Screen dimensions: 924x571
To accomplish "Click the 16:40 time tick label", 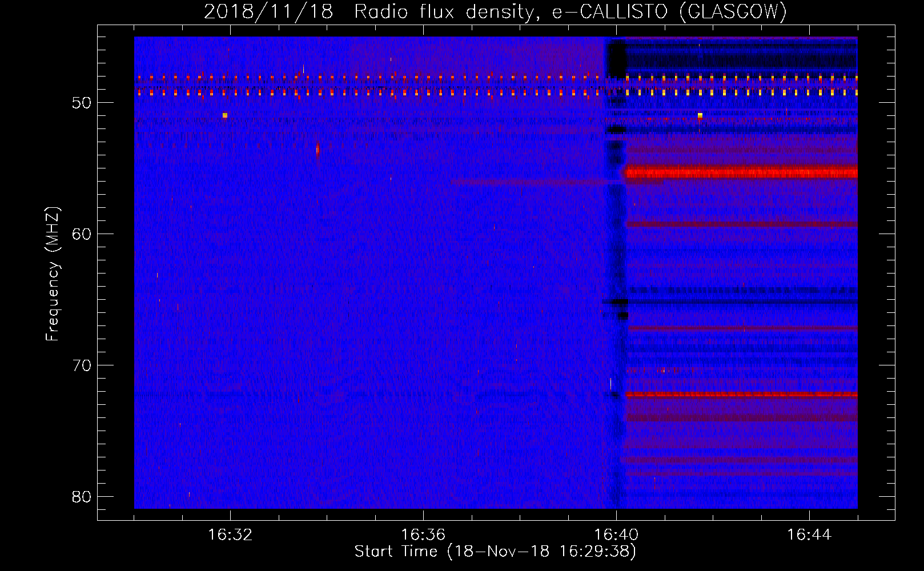I will tap(616, 534).
